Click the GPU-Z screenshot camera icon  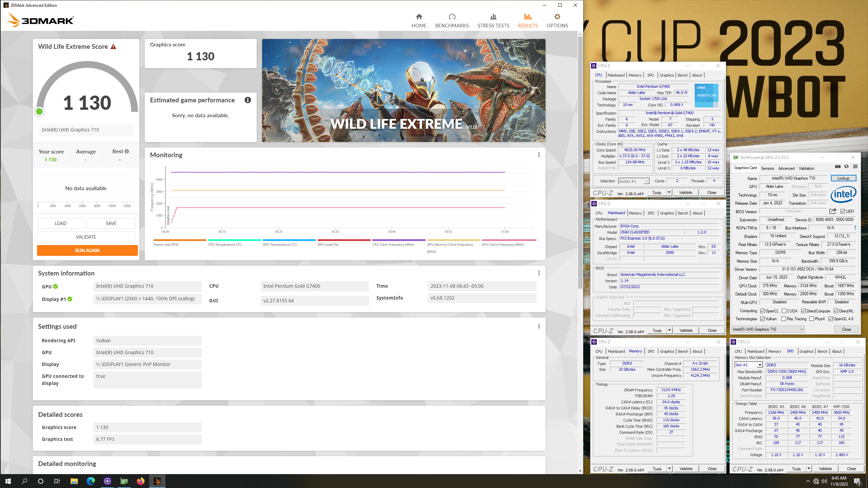[x=838, y=166]
